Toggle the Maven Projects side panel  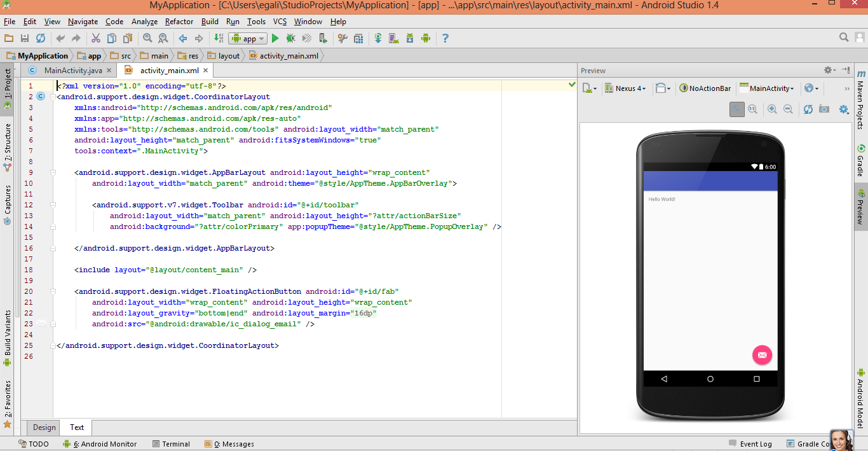point(860,99)
